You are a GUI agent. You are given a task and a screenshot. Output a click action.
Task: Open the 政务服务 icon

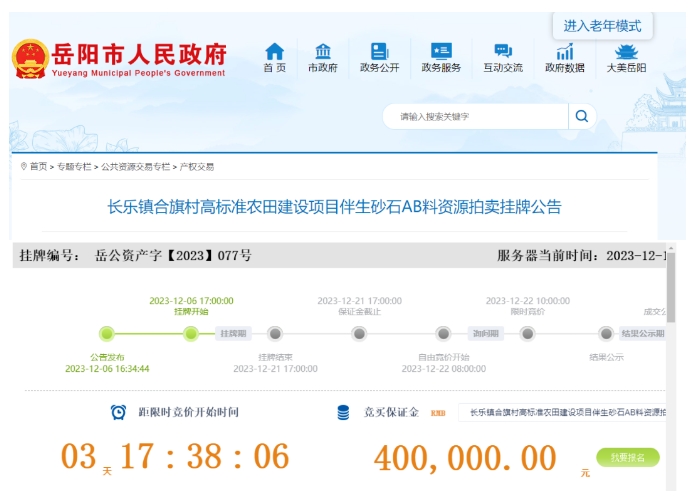[x=440, y=52]
